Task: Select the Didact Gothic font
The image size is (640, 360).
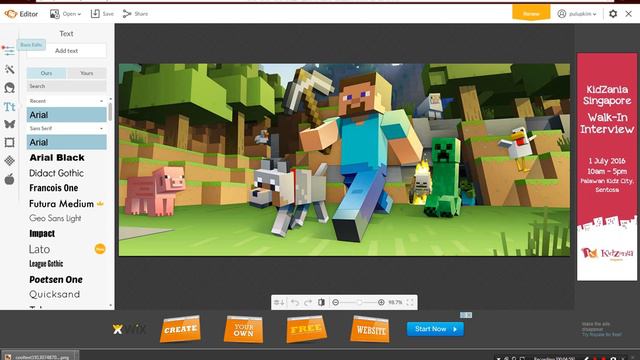Action: [56, 173]
